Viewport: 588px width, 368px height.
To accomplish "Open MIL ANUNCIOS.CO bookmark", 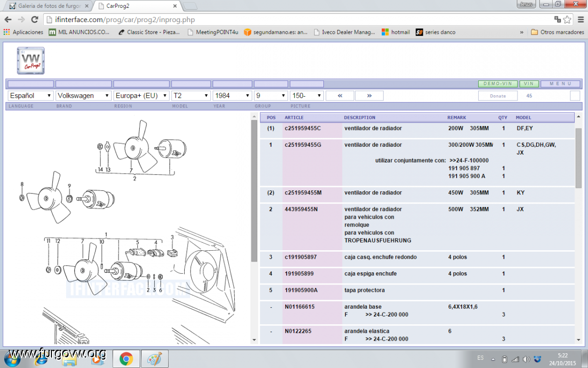I will pos(79,32).
